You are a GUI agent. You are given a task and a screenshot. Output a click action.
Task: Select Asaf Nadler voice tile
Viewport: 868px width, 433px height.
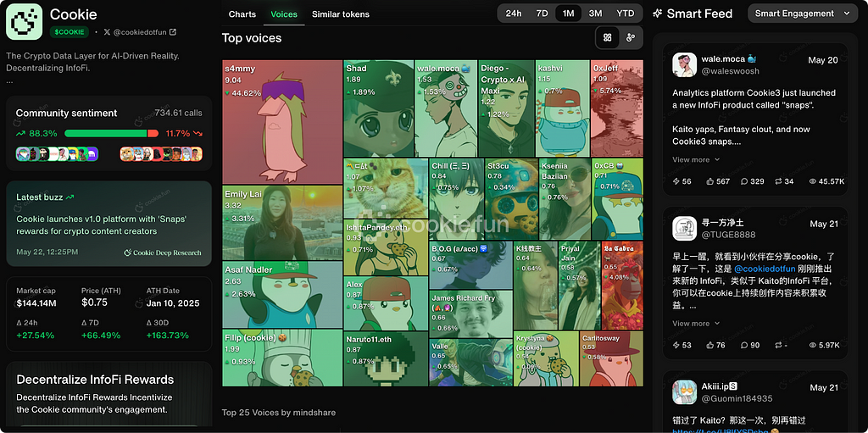coord(282,295)
